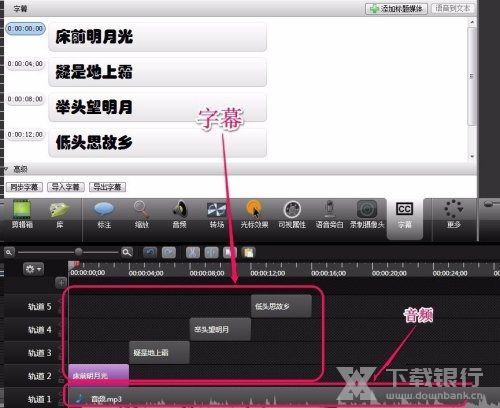Viewport: 500px width, 408px height.
Task: Open the 可视属性 visual properties tool
Action: pyautogui.click(x=292, y=214)
